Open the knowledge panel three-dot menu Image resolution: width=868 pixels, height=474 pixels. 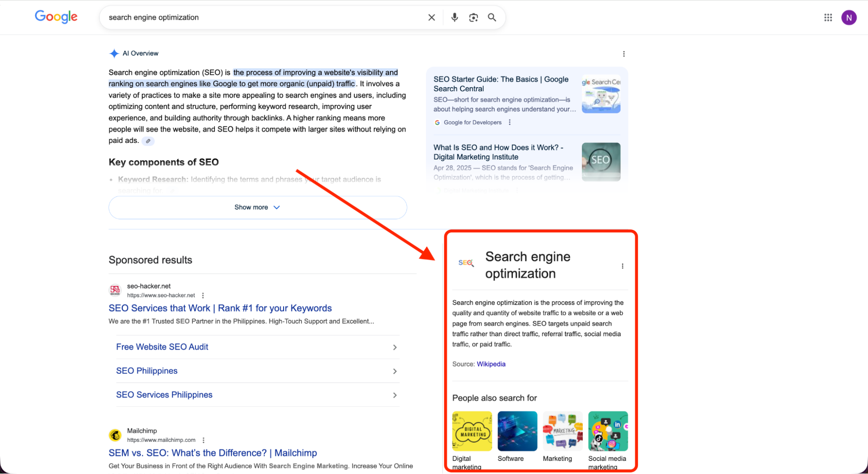pyautogui.click(x=623, y=266)
